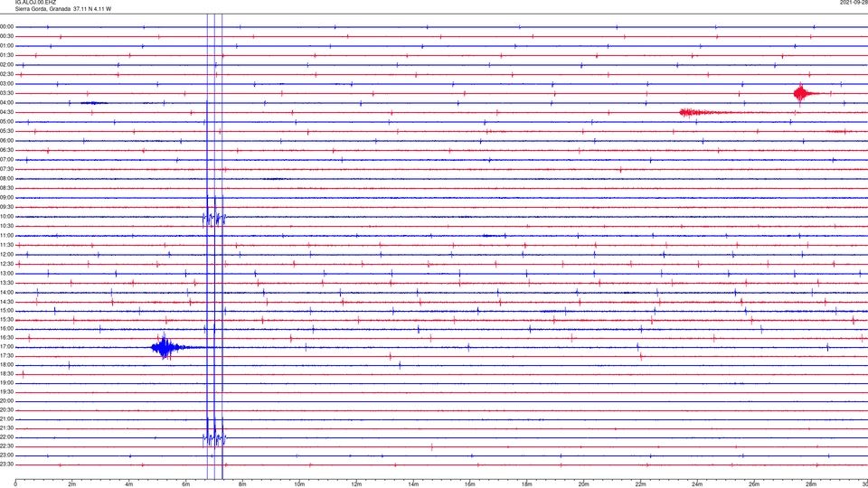Image resolution: width=868 pixels, height=488 pixels.
Task: Select the 22m axis tick label
Action: 640,484
